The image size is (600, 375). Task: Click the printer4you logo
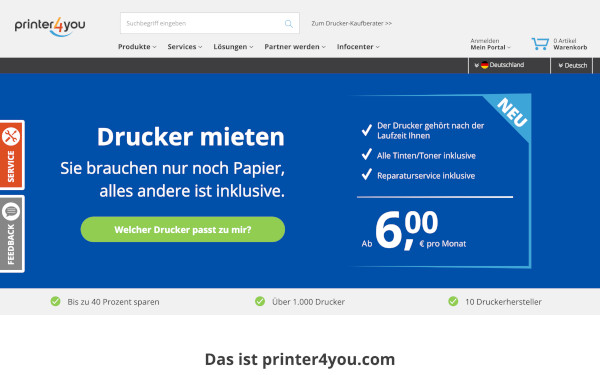[50, 27]
